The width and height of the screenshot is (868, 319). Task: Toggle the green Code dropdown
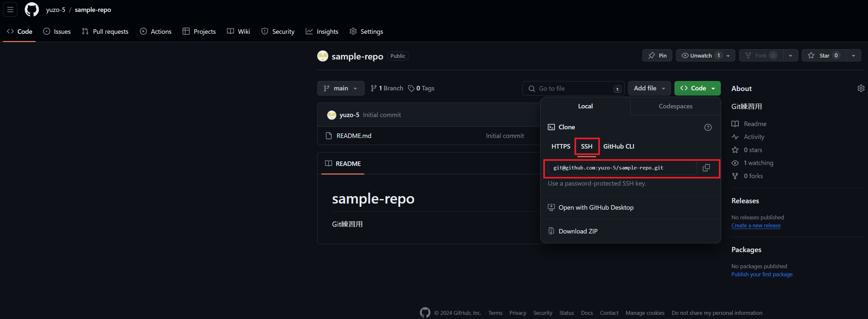(x=697, y=88)
